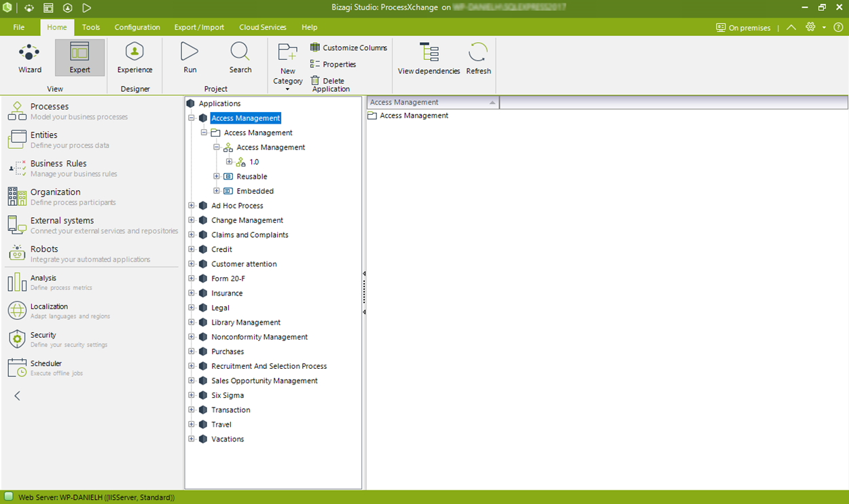Select Form 20-F application
This screenshot has height=504, width=849.
[x=228, y=278]
